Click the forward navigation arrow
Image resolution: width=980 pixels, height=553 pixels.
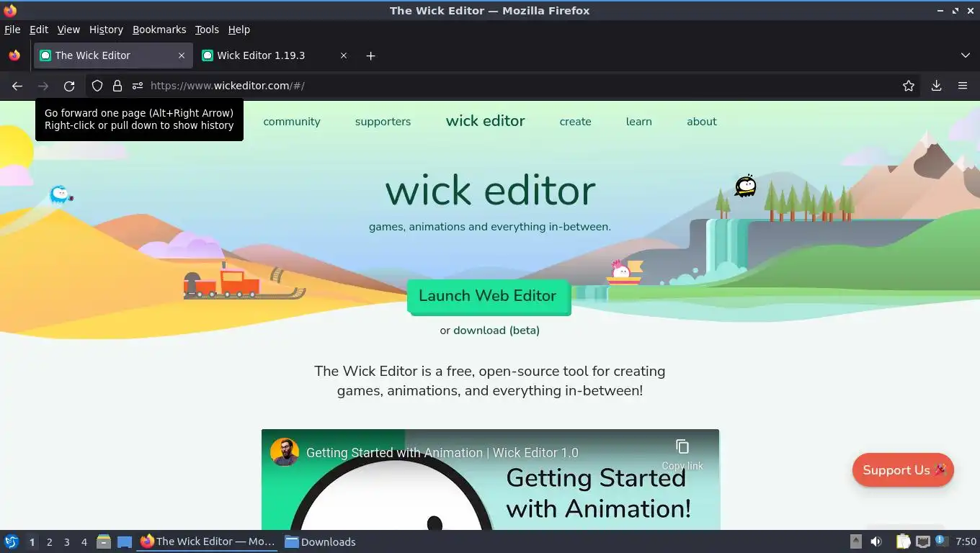(x=43, y=86)
